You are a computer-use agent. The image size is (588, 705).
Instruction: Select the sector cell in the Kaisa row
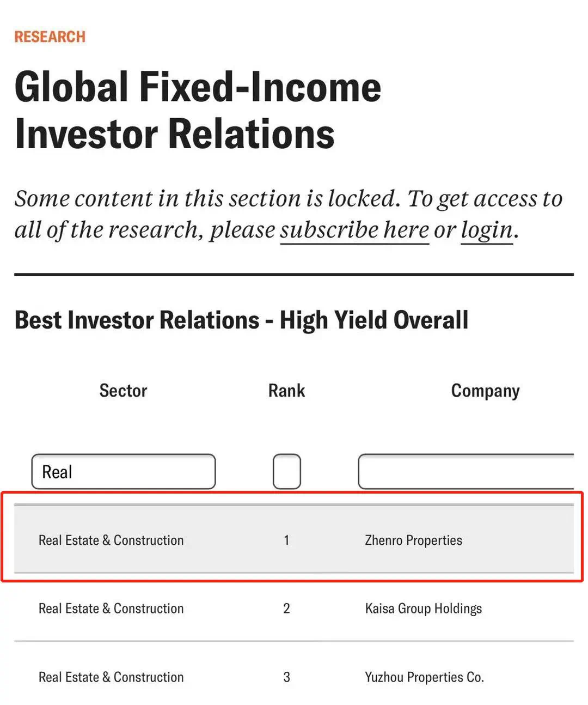111,609
